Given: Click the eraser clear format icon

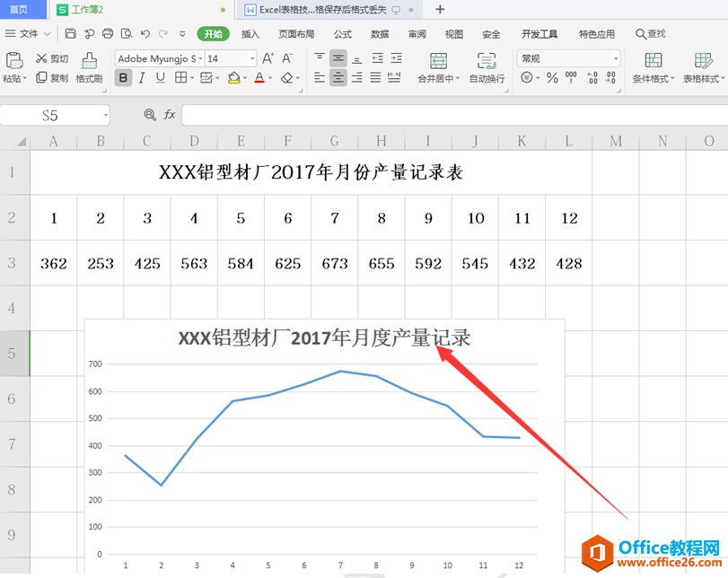Looking at the screenshot, I should point(287,77).
